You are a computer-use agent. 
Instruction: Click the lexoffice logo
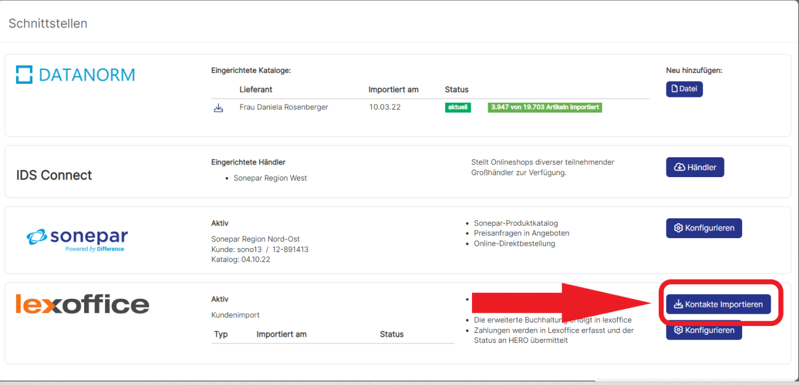[83, 304]
